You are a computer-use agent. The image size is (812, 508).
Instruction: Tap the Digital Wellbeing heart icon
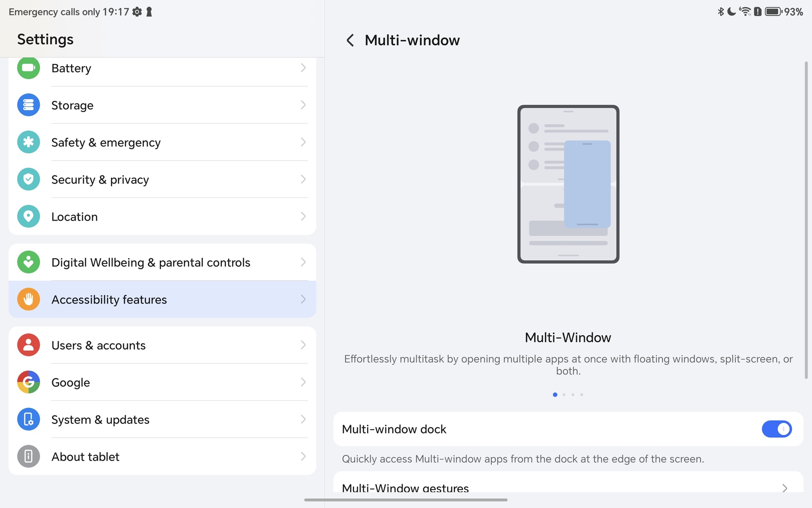coord(28,262)
